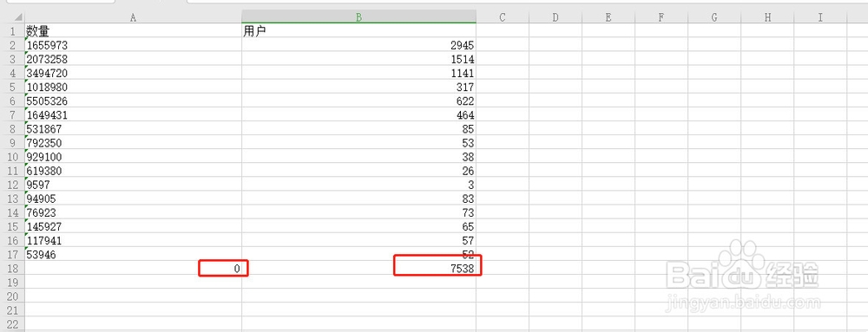Select column F header

(x=661, y=17)
